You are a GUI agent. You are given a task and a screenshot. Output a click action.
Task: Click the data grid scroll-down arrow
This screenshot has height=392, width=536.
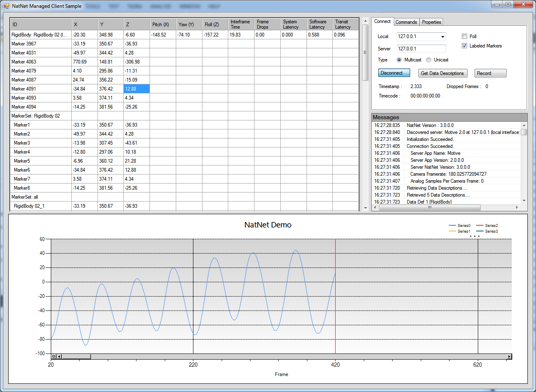366,208
